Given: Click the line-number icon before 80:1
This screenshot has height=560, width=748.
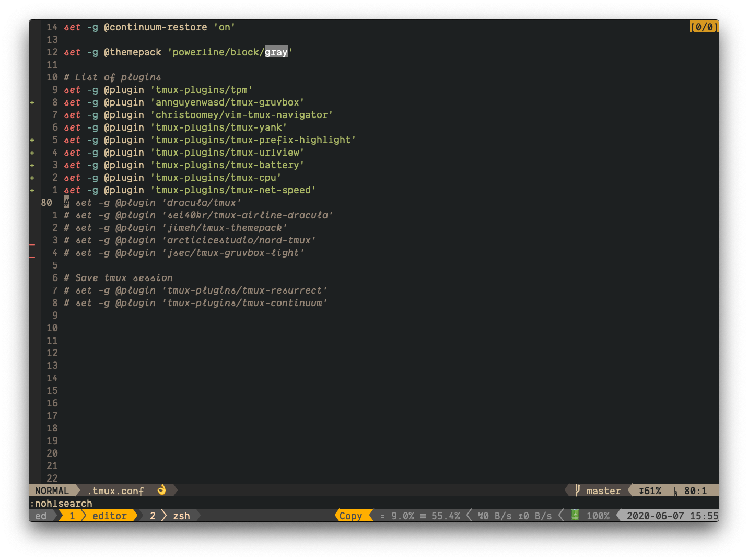Looking at the screenshot, I should click(675, 491).
